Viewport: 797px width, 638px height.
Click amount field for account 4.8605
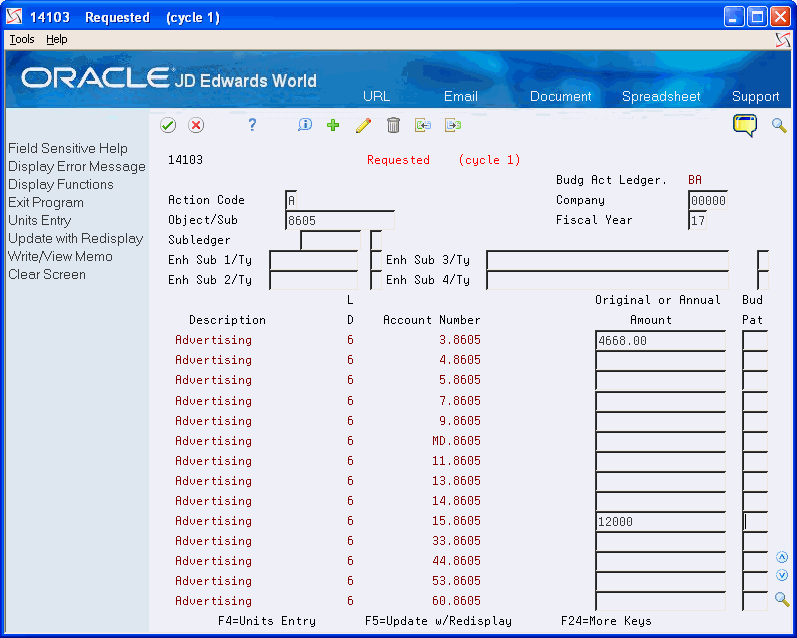tap(660, 360)
